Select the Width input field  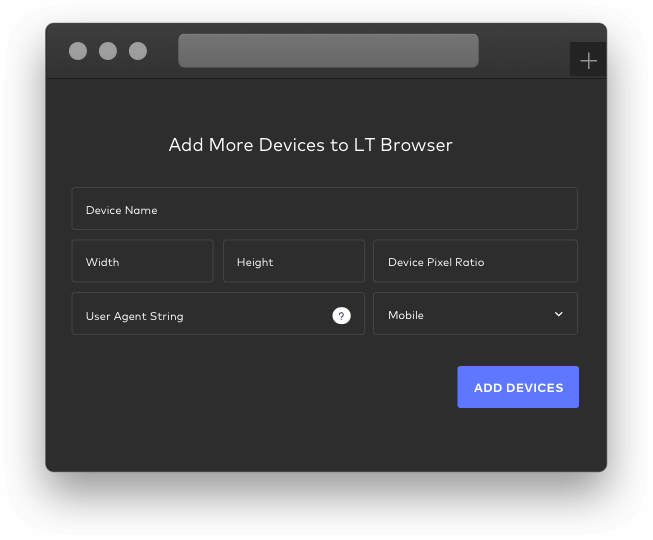point(142,261)
